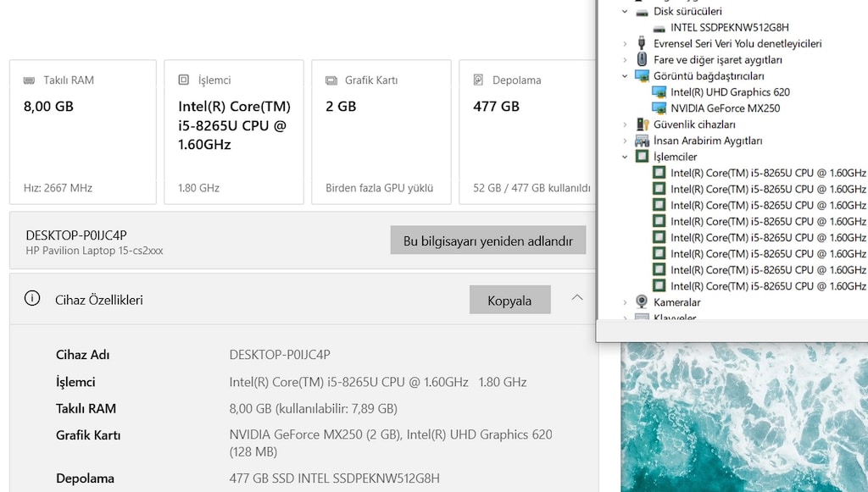The image size is (868, 492).
Task: Click the first i5-8265U processor entry icon
Action: (659, 173)
